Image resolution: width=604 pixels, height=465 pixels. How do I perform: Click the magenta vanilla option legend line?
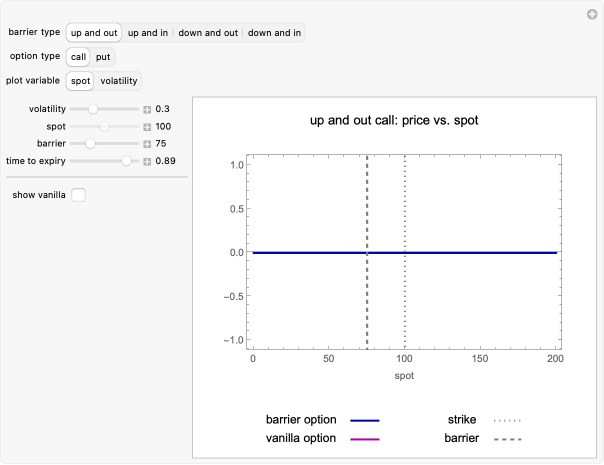pos(365,439)
